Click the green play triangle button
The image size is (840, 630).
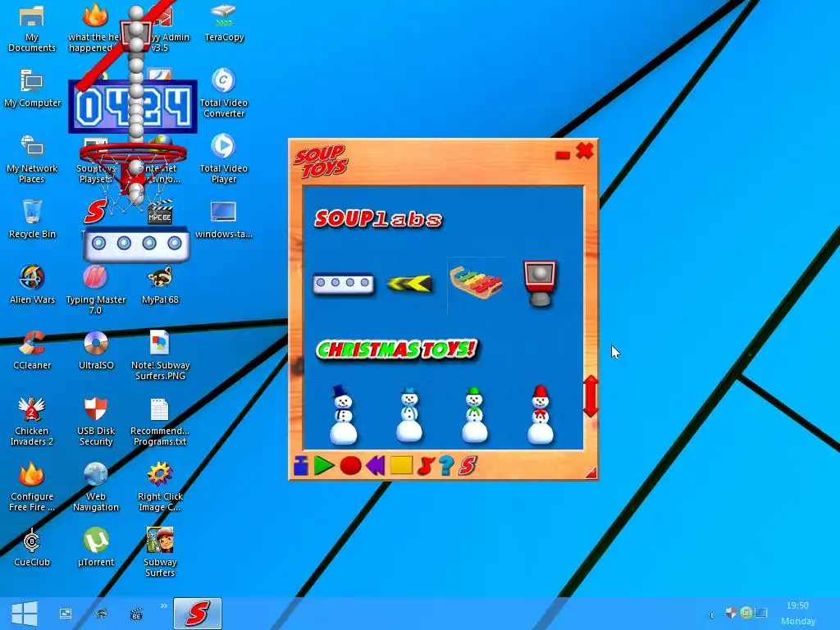coord(324,466)
